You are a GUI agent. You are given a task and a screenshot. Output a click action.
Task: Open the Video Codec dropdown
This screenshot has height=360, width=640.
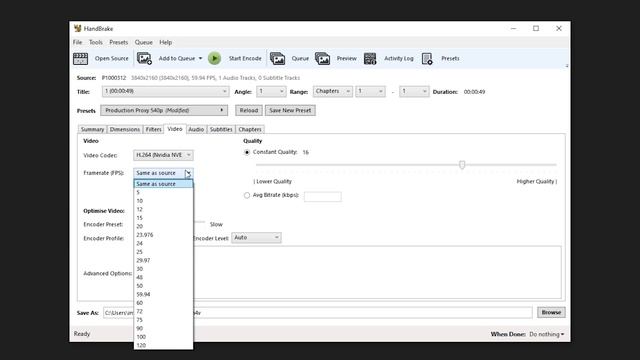point(163,155)
